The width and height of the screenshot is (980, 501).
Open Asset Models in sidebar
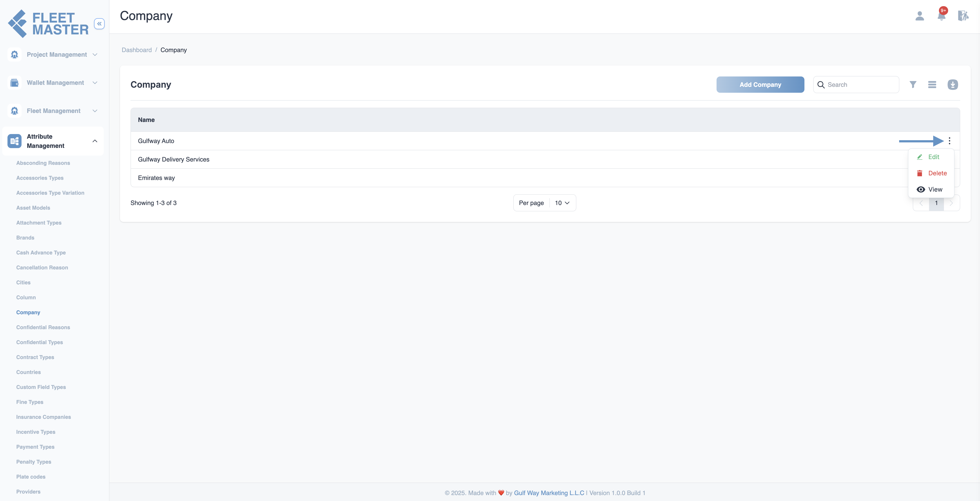tap(33, 208)
